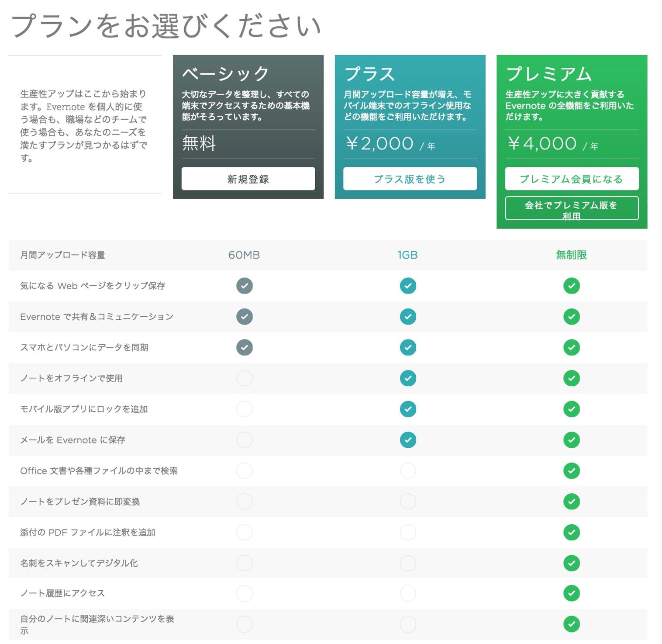Click the 自分のノートに関連深いコンテンツを表示 label
Viewport: 662px width, 644px height.
click(x=97, y=624)
